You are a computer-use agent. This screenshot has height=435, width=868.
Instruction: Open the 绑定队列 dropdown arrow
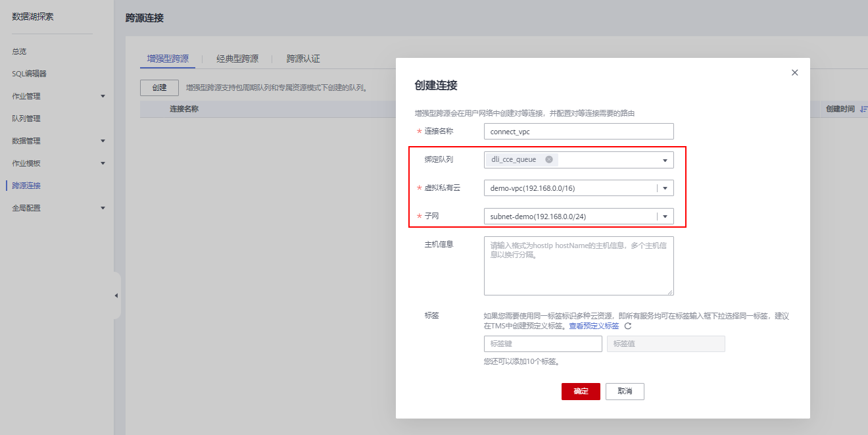(665, 160)
